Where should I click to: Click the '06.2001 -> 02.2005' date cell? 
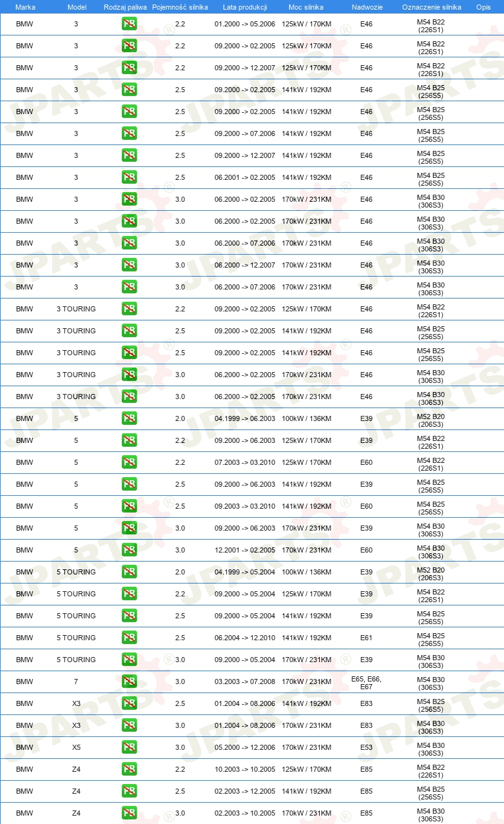pos(245,178)
